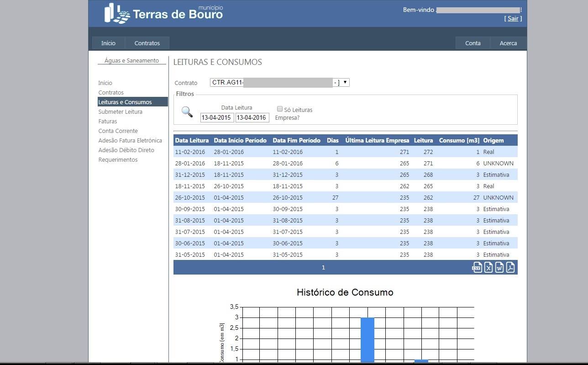This screenshot has width=588, height=365.
Task: Click the Sair logout link
Action: (x=513, y=19)
